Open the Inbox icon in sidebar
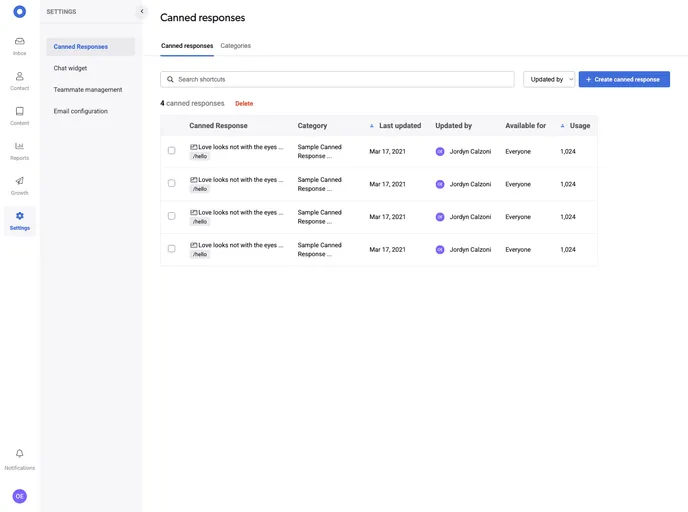688x512 pixels. pos(19,42)
